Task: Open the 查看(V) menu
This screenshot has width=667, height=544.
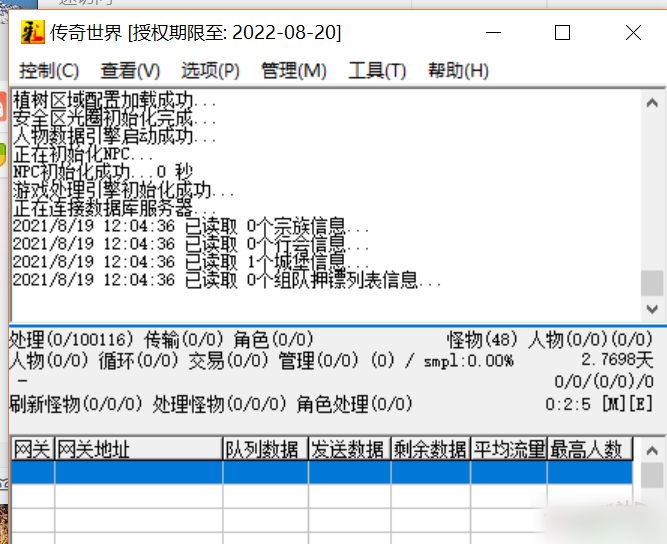Action: tap(130, 71)
